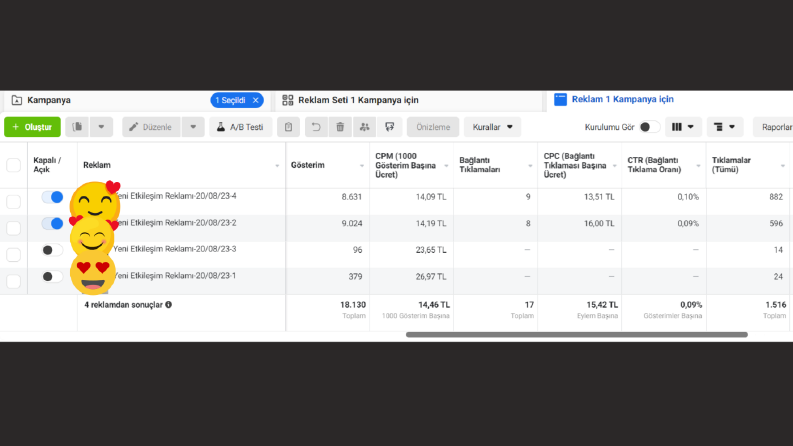Switch to Reklam Seti 1 Kampanya için tab
This screenshot has height=446, width=793.
[x=409, y=100]
